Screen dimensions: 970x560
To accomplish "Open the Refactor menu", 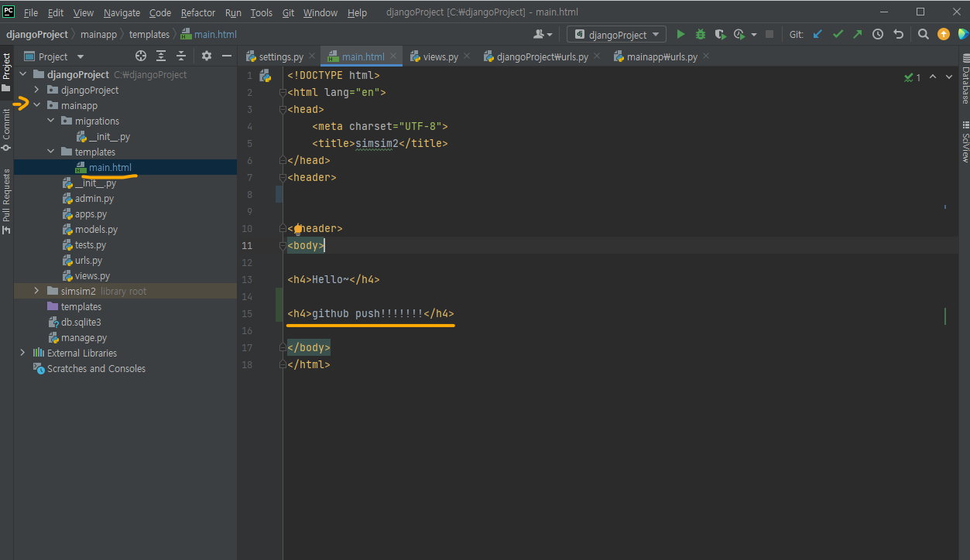I will click(x=198, y=13).
